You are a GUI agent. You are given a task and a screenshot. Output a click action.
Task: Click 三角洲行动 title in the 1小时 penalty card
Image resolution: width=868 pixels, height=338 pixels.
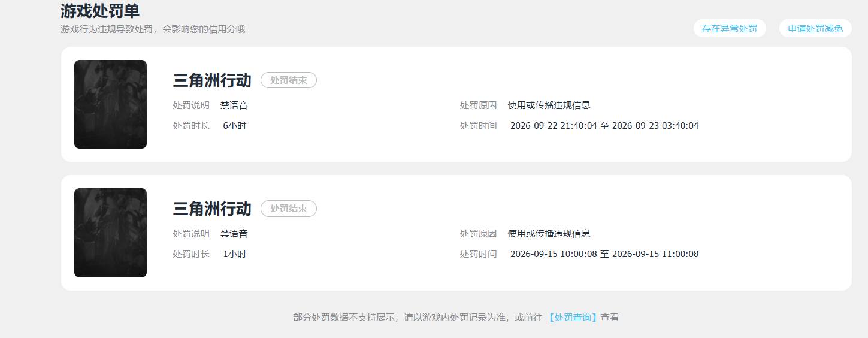[x=212, y=209]
